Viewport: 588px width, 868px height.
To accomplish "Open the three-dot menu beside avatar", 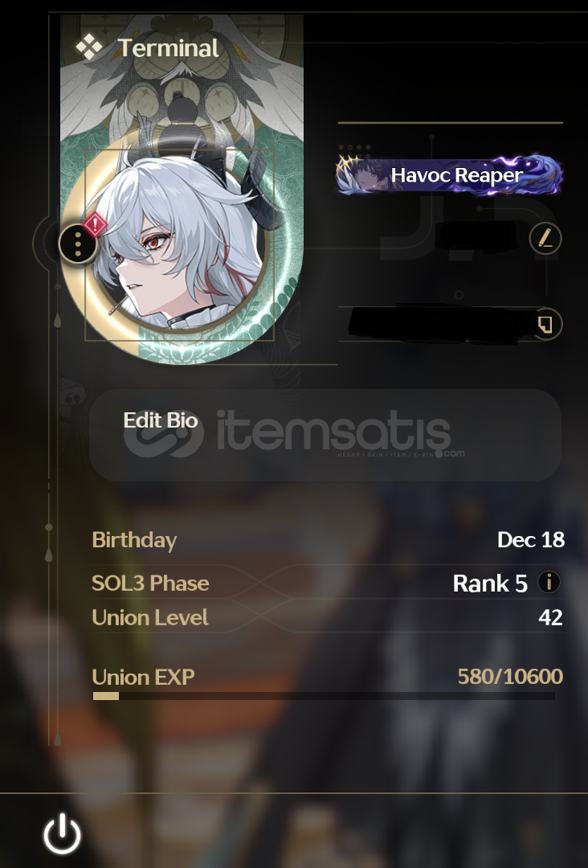I will 78,244.
